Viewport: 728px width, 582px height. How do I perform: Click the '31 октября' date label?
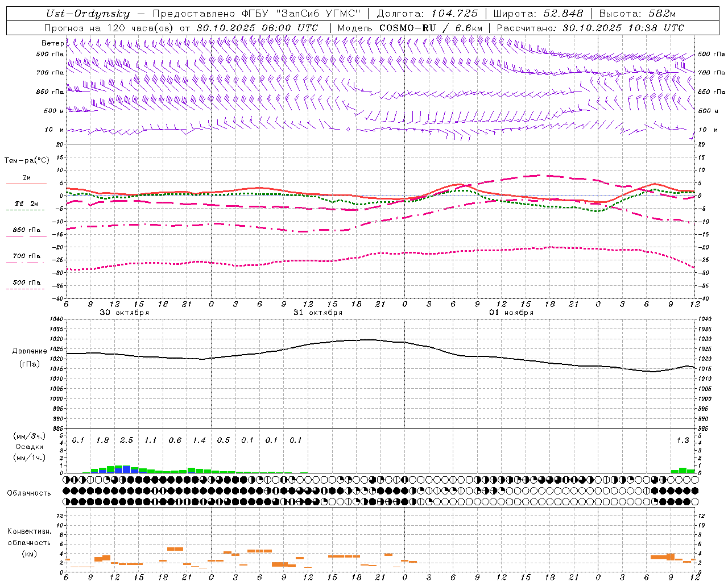318,312
